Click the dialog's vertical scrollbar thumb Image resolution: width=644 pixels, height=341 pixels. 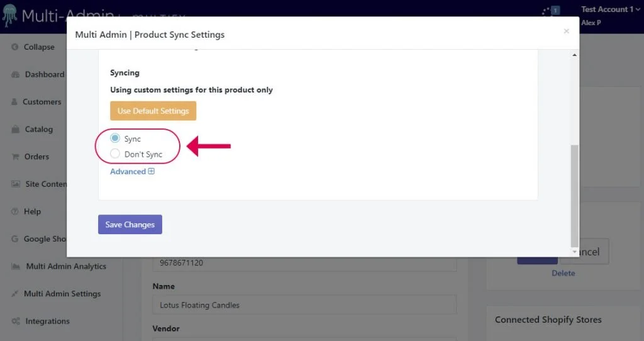pos(575,195)
